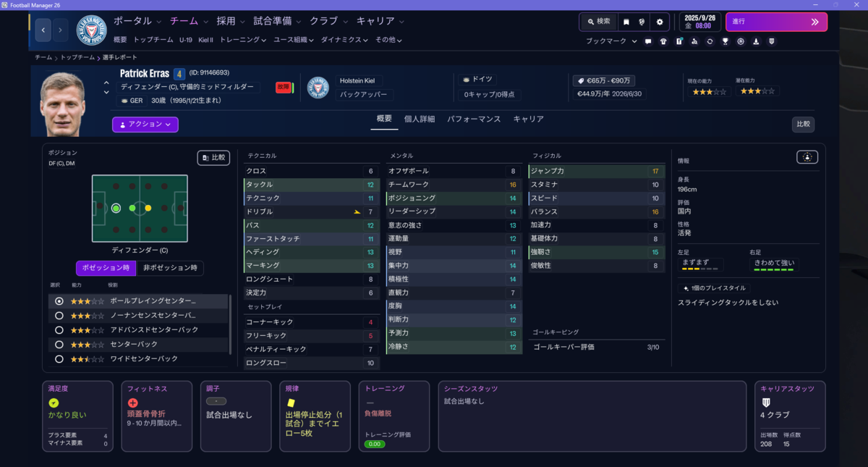Image resolution: width=868 pixels, height=467 pixels.
Task: Open the speech bubble messages shortcut
Action: [648, 41]
